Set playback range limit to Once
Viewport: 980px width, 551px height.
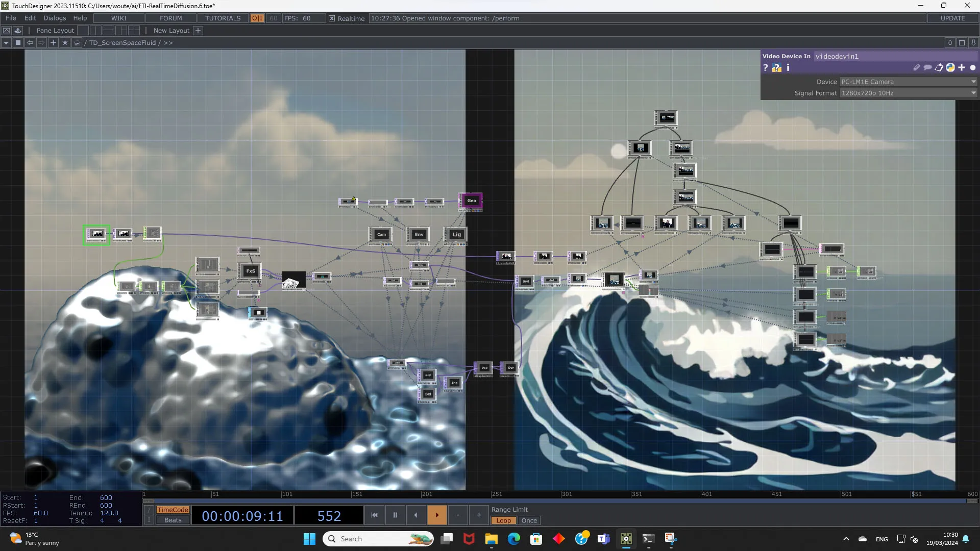(529, 520)
